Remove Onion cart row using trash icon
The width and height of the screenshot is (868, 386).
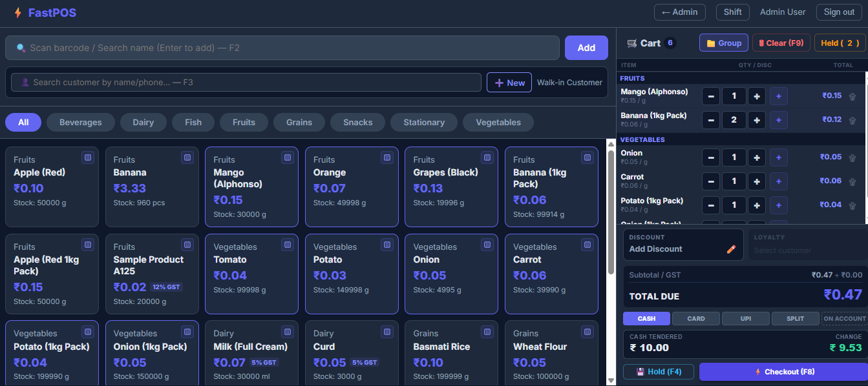pyautogui.click(x=852, y=157)
